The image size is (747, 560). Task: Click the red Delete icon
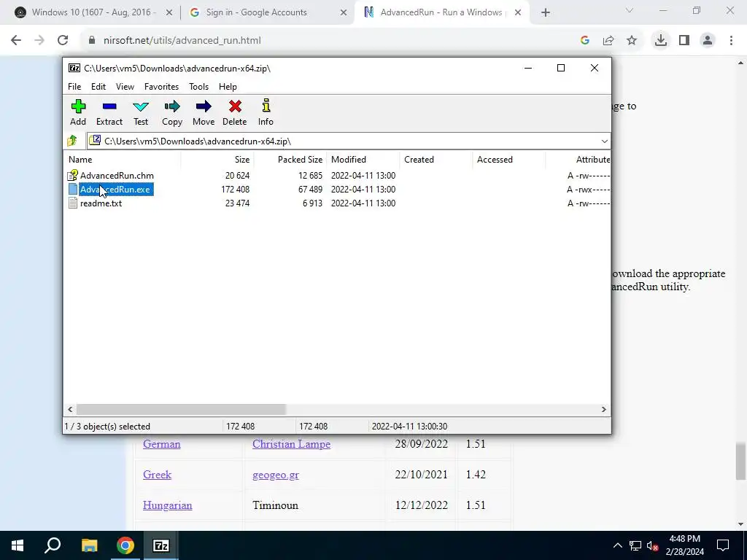pyautogui.click(x=235, y=106)
